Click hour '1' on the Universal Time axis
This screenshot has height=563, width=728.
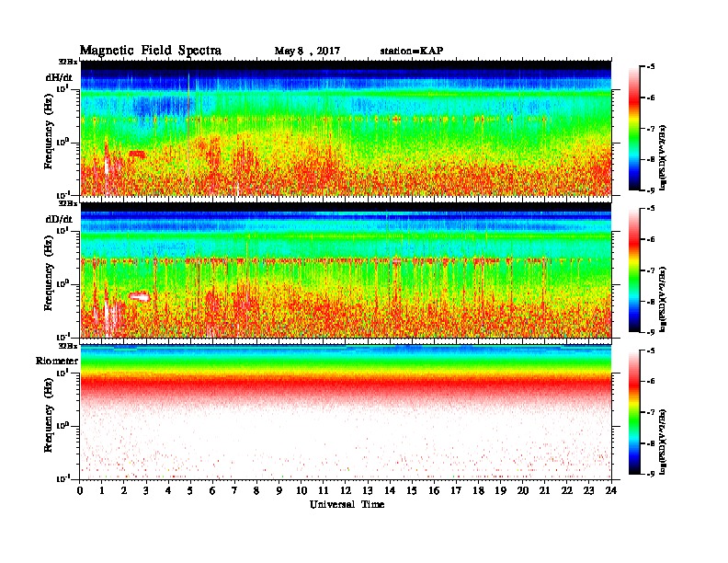102,490
